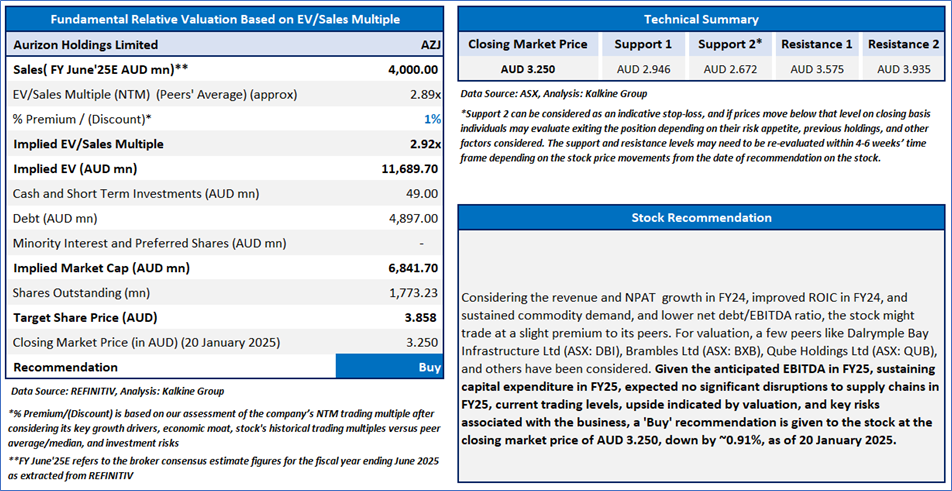
Task: Click the 'Debt (AUD mn)' label
Action: pyautogui.click(x=55, y=218)
